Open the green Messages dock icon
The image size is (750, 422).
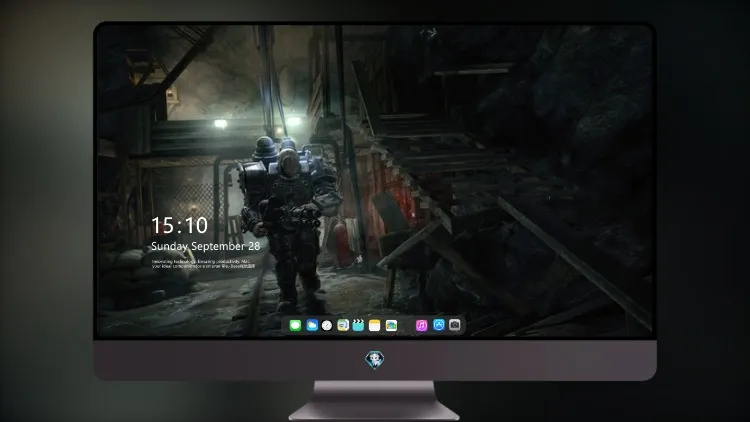pyautogui.click(x=295, y=325)
